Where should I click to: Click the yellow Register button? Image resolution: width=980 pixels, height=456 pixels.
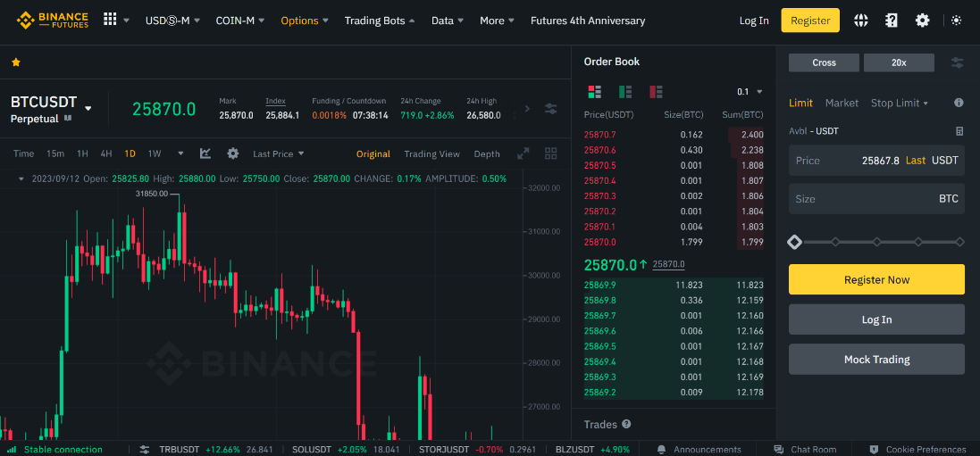[810, 21]
